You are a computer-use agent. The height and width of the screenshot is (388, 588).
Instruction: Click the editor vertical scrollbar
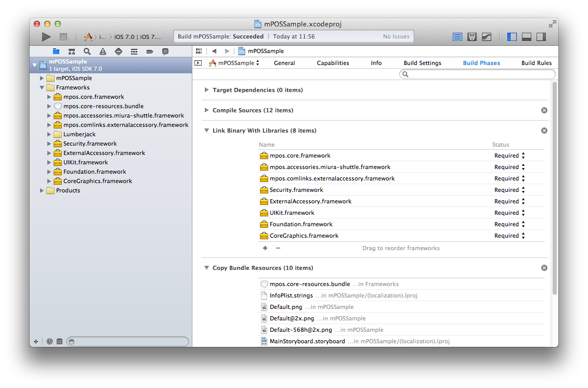555,188
